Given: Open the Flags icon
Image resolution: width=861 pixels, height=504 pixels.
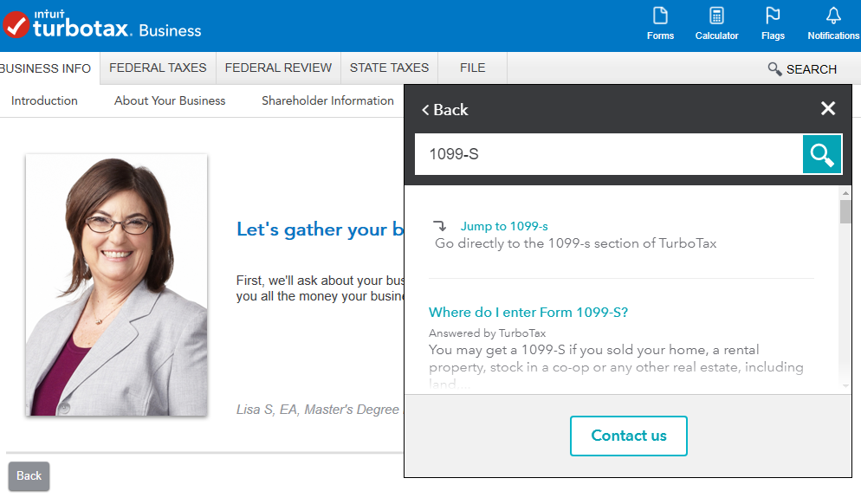Looking at the screenshot, I should (773, 23).
